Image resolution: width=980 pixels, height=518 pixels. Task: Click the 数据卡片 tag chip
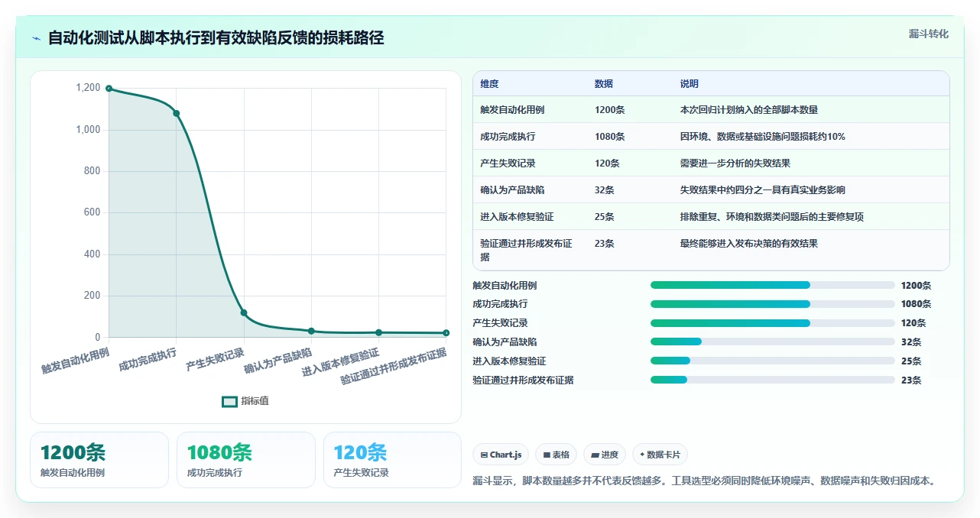(660, 455)
